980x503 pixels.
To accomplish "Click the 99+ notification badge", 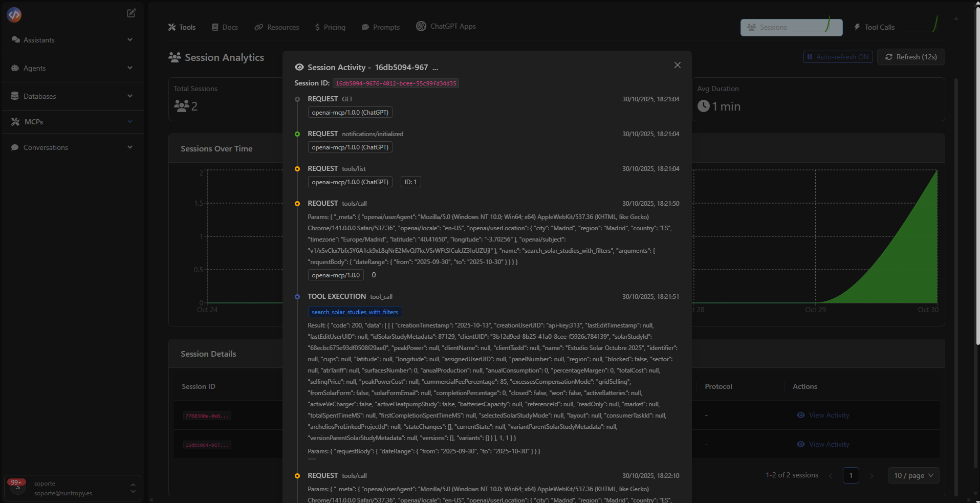I will point(16,482).
